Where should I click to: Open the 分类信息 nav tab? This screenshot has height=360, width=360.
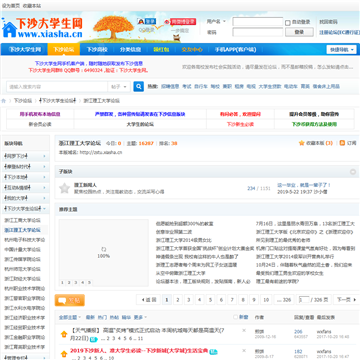(130, 50)
